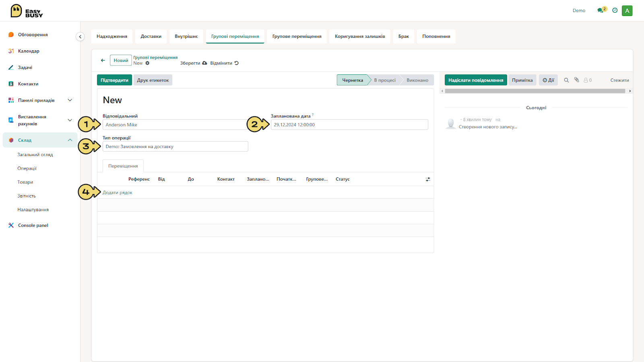The height and width of the screenshot is (362, 644).
Task: Open the Коригування залишків tab
Action: [360, 36]
